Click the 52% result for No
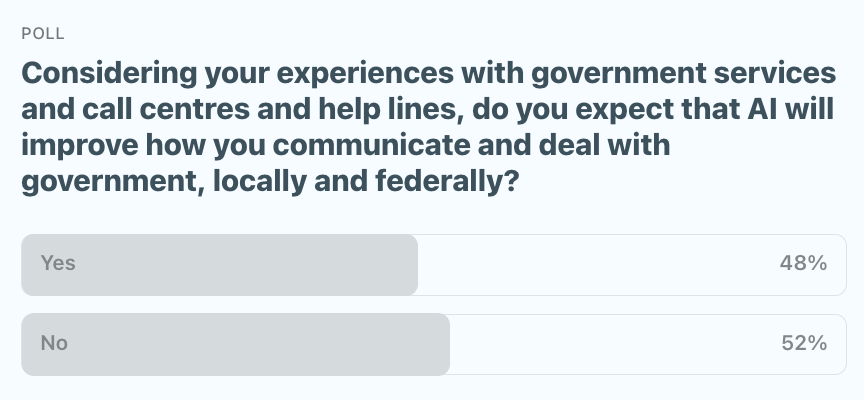Viewport: 864px width, 400px height. 803,343
